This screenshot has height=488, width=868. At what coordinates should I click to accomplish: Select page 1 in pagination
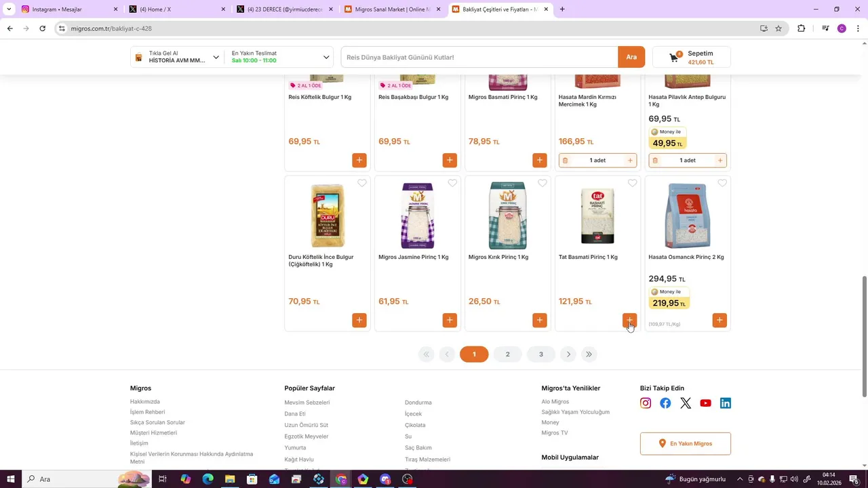[x=474, y=354]
